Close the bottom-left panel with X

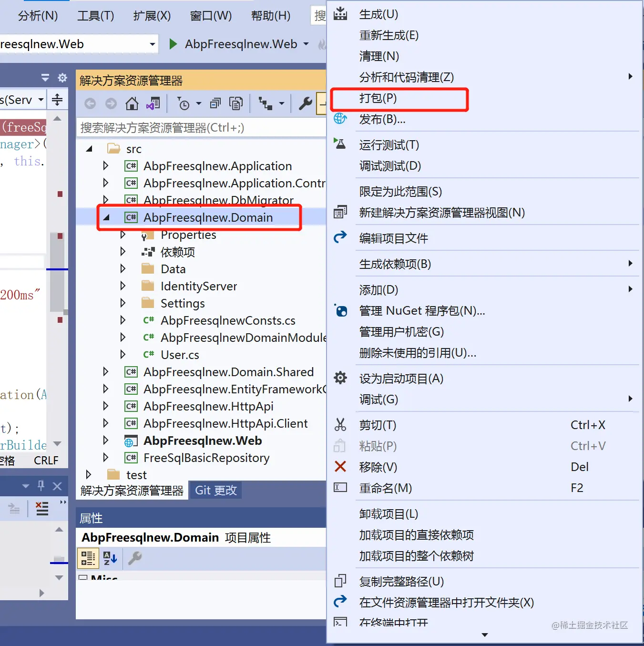coord(57,486)
